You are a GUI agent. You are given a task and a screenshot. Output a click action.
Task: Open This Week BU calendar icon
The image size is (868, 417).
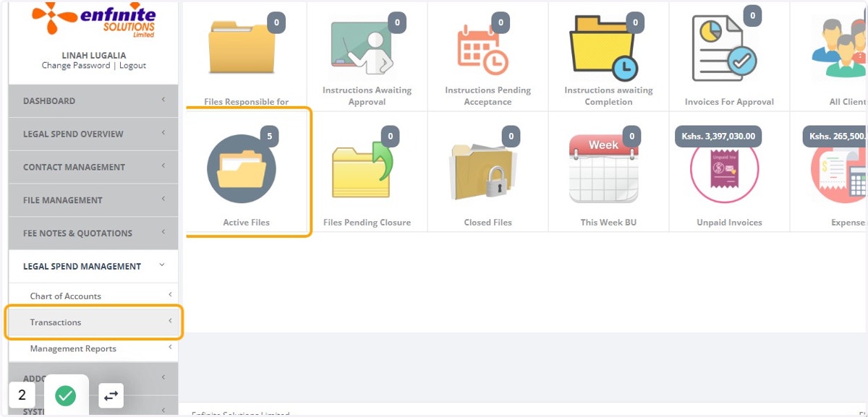(603, 169)
